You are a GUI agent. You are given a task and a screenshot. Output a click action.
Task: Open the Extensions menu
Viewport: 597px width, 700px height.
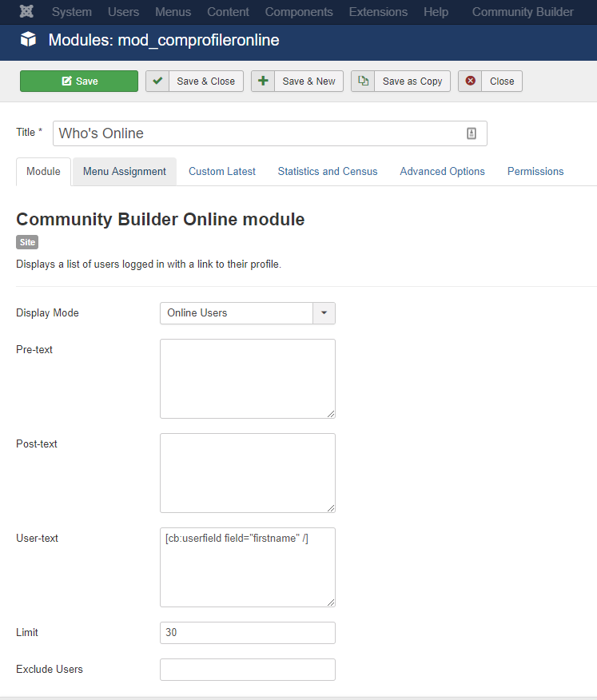click(378, 12)
